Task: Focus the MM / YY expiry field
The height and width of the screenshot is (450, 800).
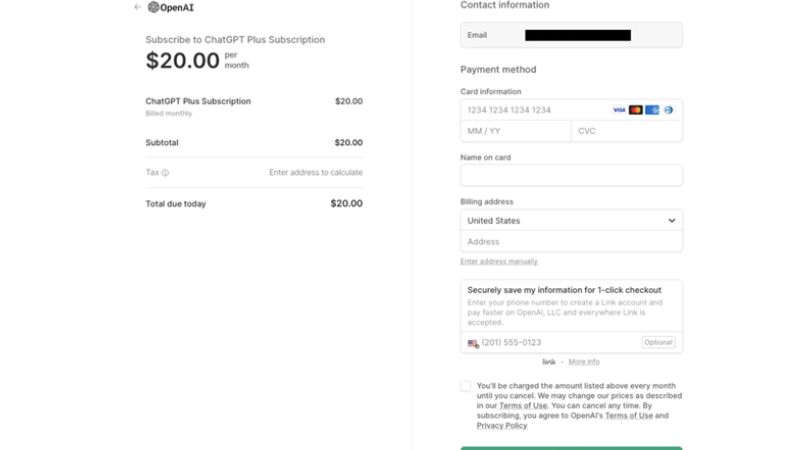Action: click(516, 131)
